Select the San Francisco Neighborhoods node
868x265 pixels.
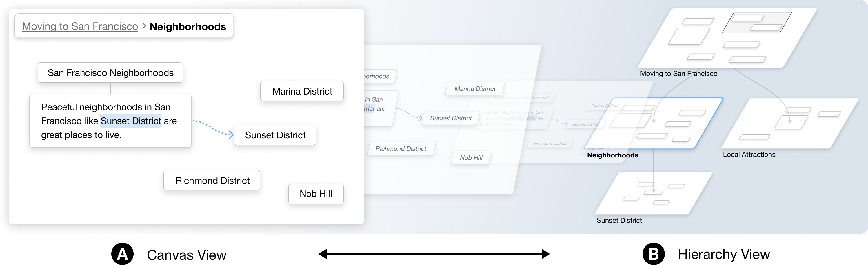click(110, 72)
